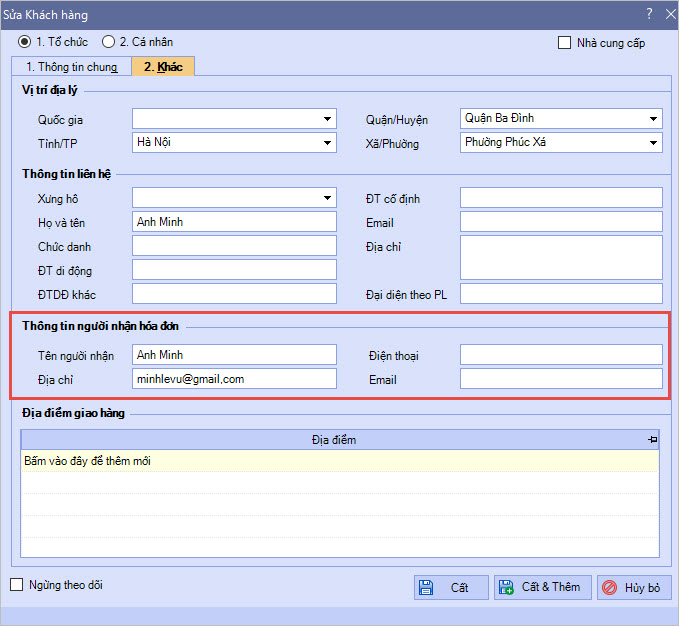The width and height of the screenshot is (679, 626).
Task: Switch to the Thông tin chung tab
Action: click(71, 67)
